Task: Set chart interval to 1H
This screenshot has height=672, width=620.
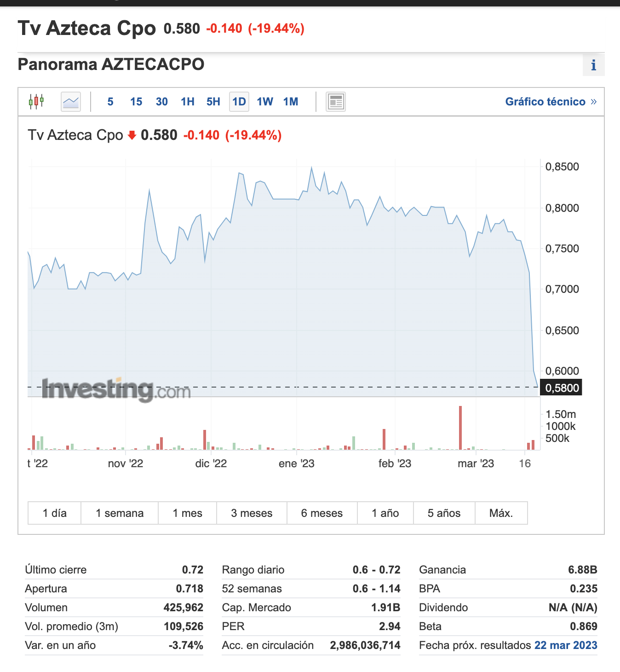Action: click(x=188, y=102)
